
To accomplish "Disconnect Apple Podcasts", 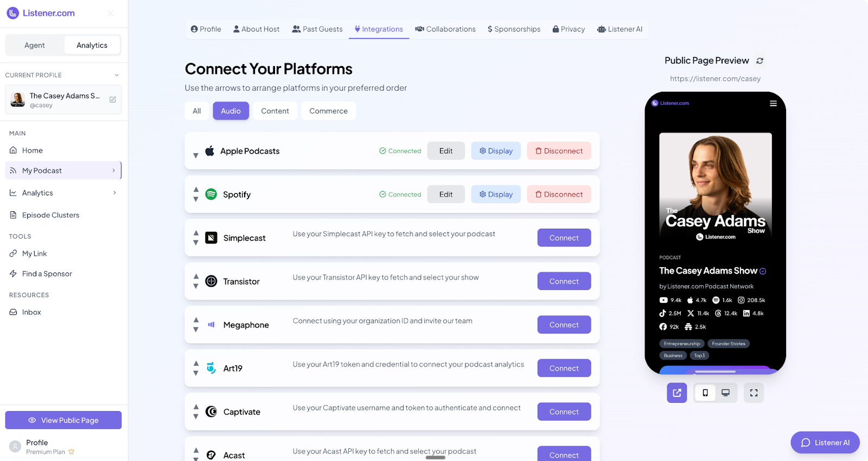I will pos(559,151).
